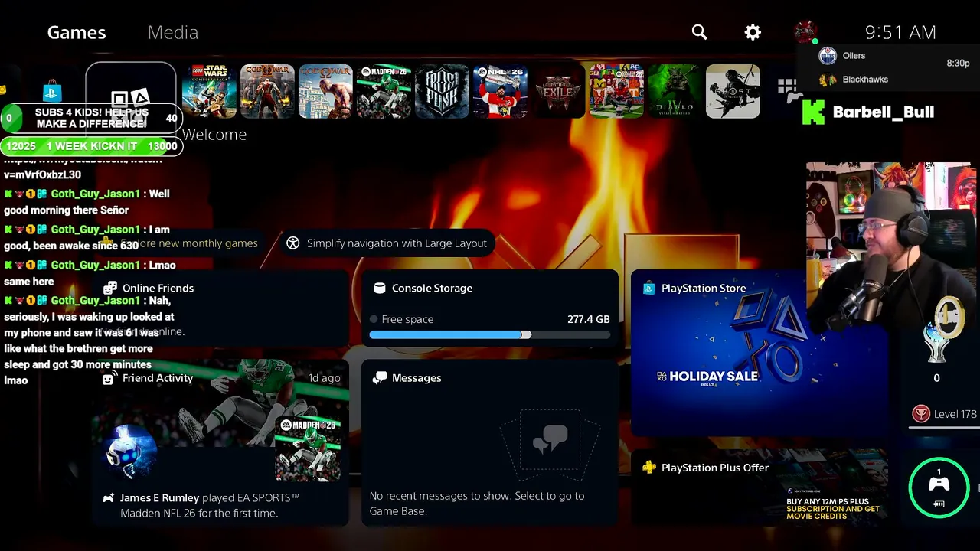
Task: Click the 8:30p game time
Action: pyautogui.click(x=958, y=64)
